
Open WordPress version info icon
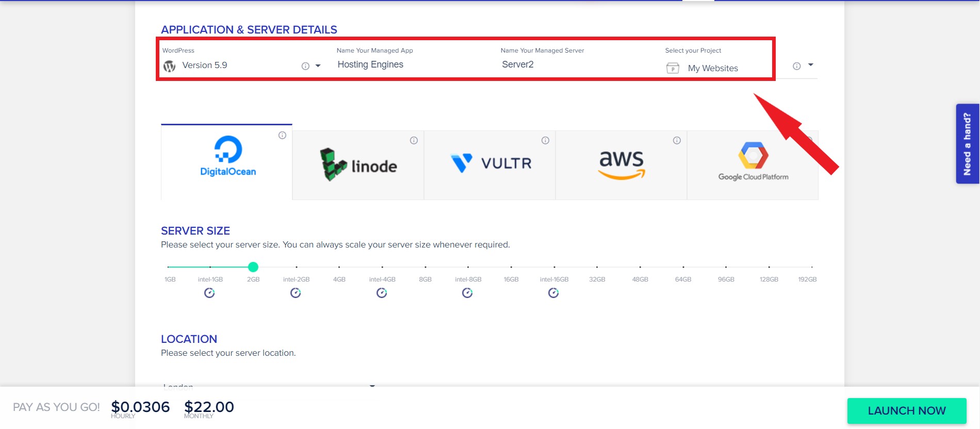(305, 66)
